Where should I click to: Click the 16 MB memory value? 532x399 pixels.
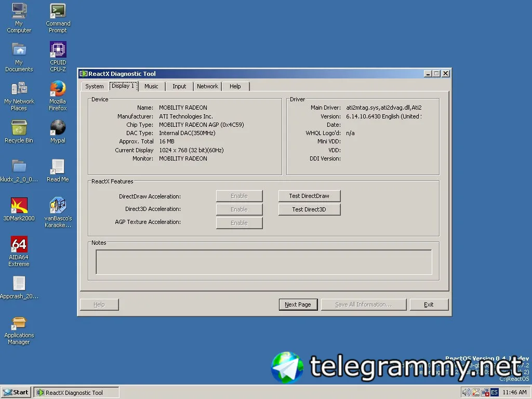[166, 141]
